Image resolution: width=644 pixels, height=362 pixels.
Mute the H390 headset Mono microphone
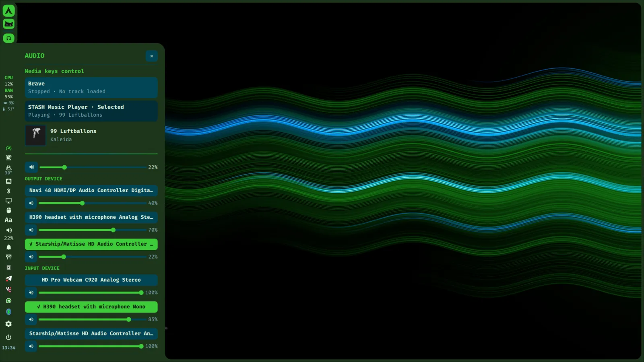[x=31, y=319]
